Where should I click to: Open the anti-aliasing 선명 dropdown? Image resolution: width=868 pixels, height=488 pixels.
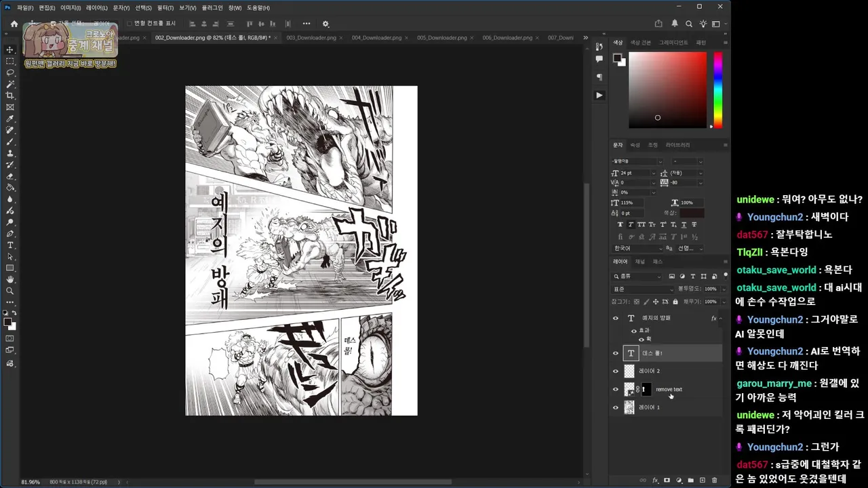point(691,248)
